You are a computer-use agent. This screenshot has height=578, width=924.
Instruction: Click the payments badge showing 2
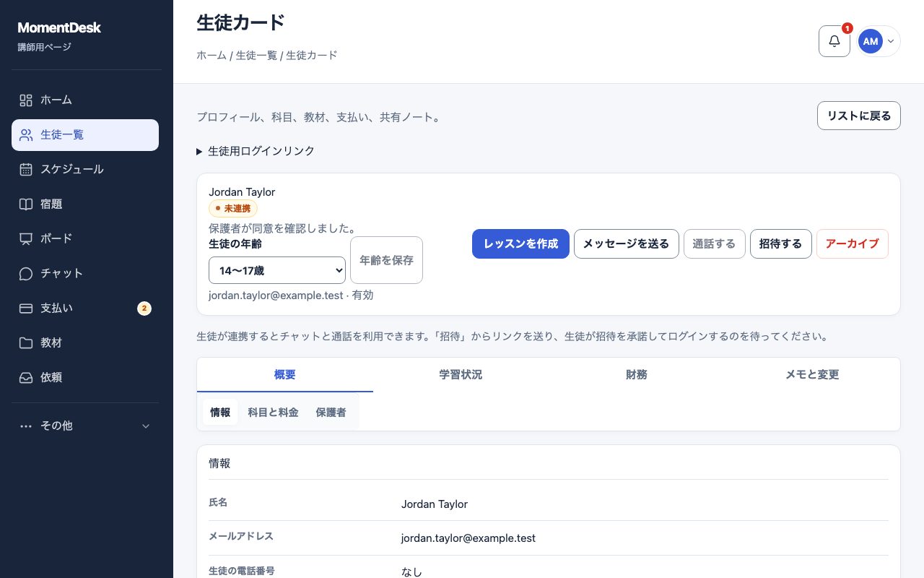pos(144,309)
